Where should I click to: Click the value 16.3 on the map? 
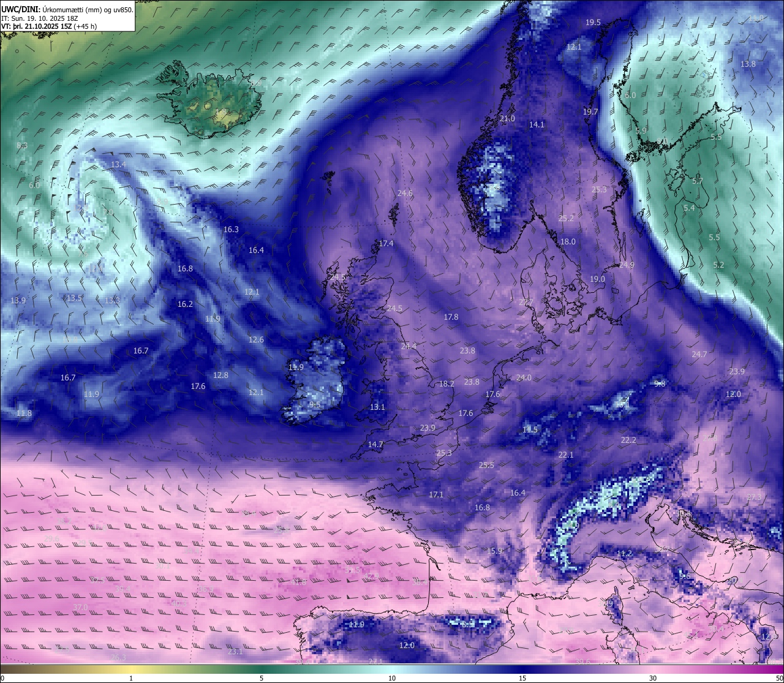pos(231,229)
